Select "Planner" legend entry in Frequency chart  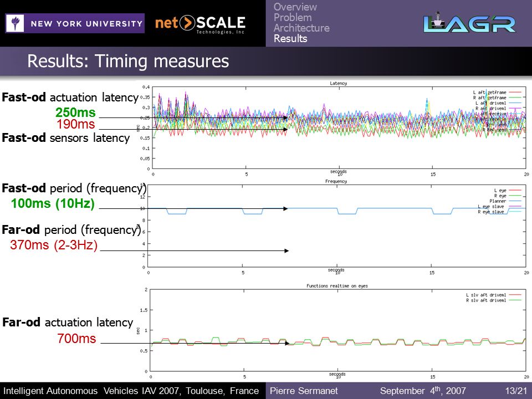(505, 201)
